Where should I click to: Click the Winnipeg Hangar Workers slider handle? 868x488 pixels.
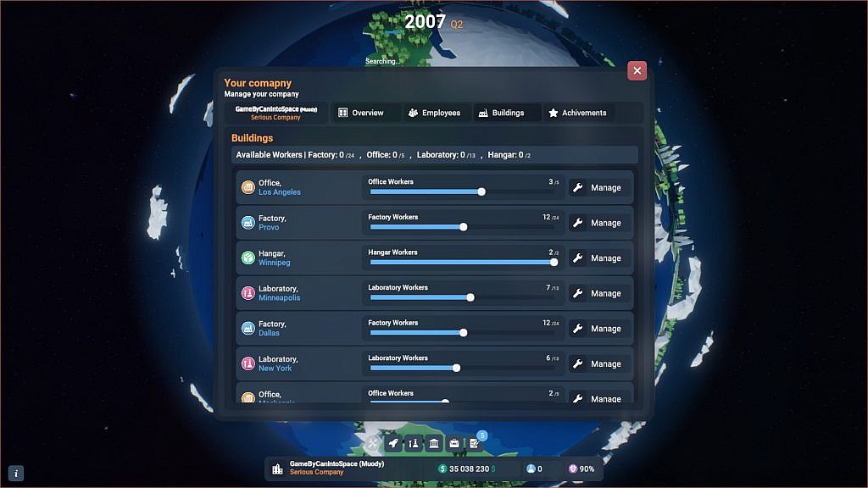(x=554, y=263)
